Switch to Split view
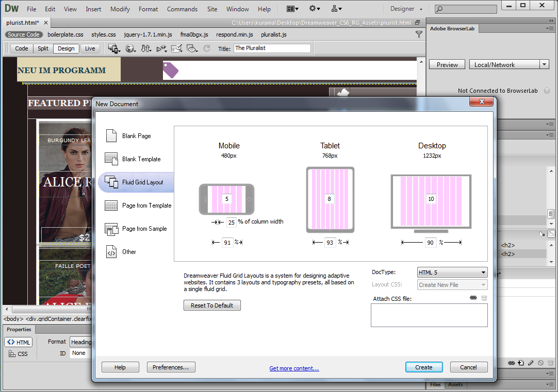 pos(43,49)
